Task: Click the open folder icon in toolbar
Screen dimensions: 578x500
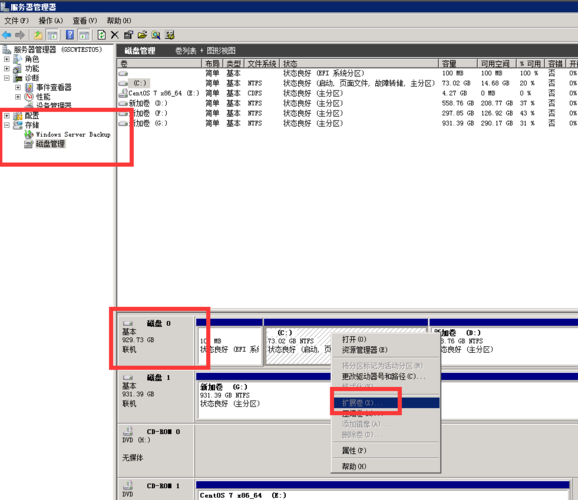Action: (142, 35)
